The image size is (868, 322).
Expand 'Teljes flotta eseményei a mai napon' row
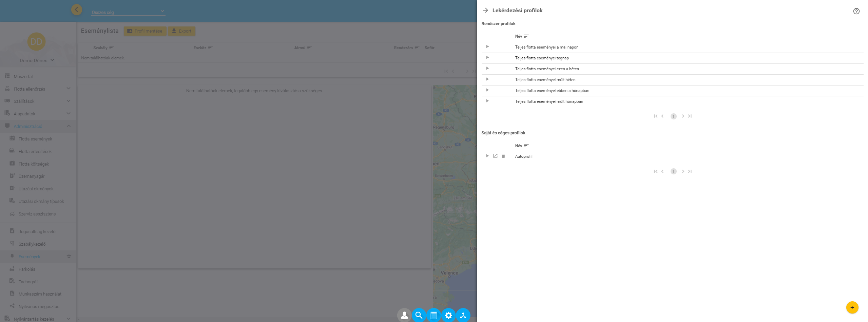tap(487, 47)
